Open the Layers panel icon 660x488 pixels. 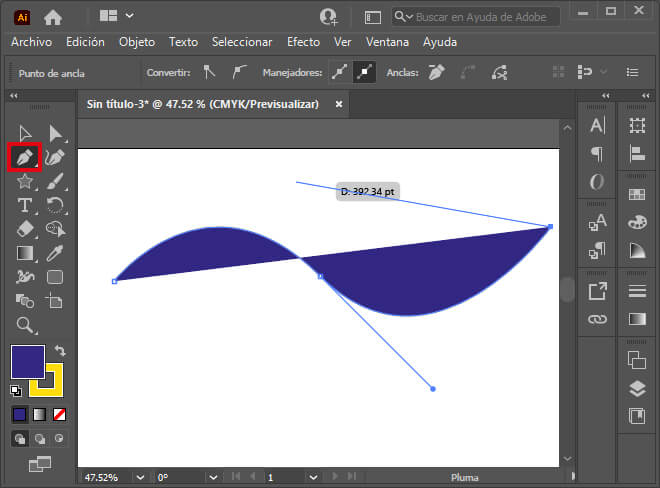(x=636, y=388)
